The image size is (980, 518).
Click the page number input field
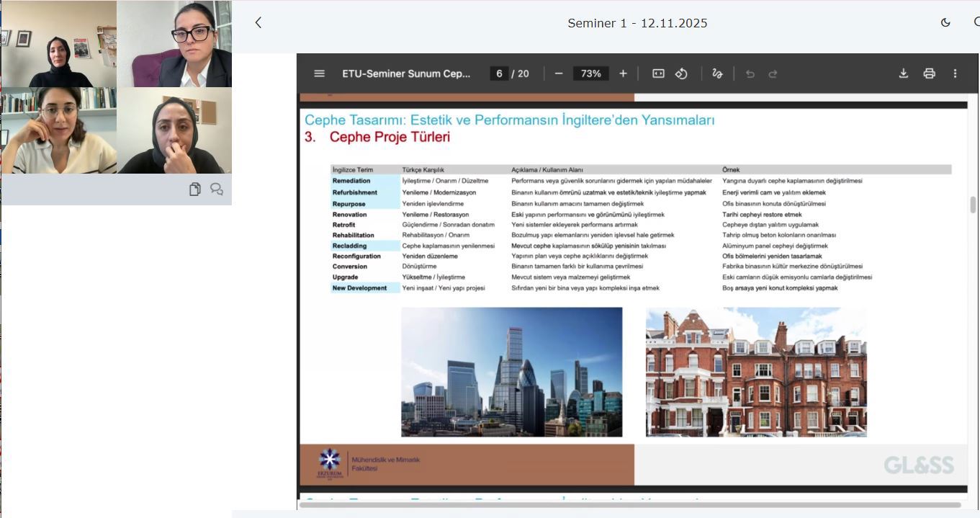pyautogui.click(x=499, y=73)
